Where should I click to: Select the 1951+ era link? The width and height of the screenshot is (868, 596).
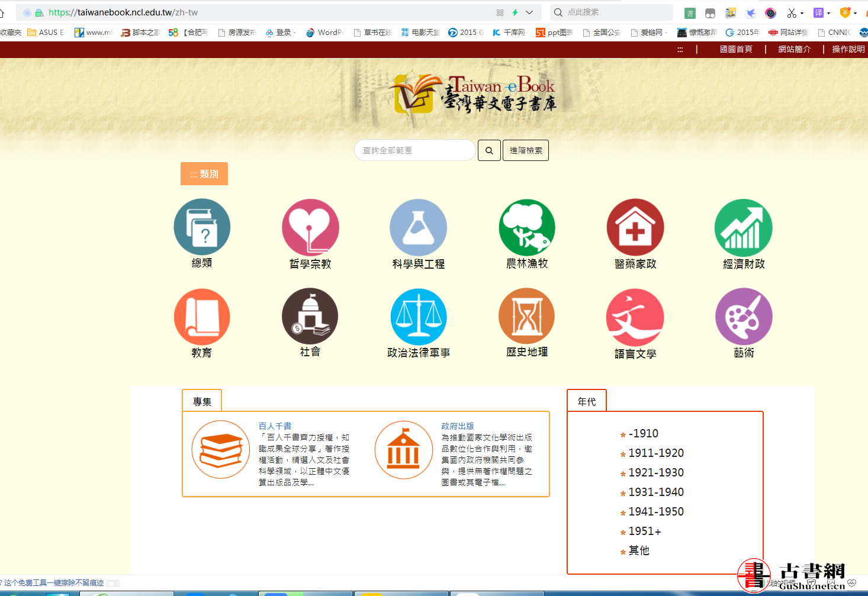coord(645,531)
